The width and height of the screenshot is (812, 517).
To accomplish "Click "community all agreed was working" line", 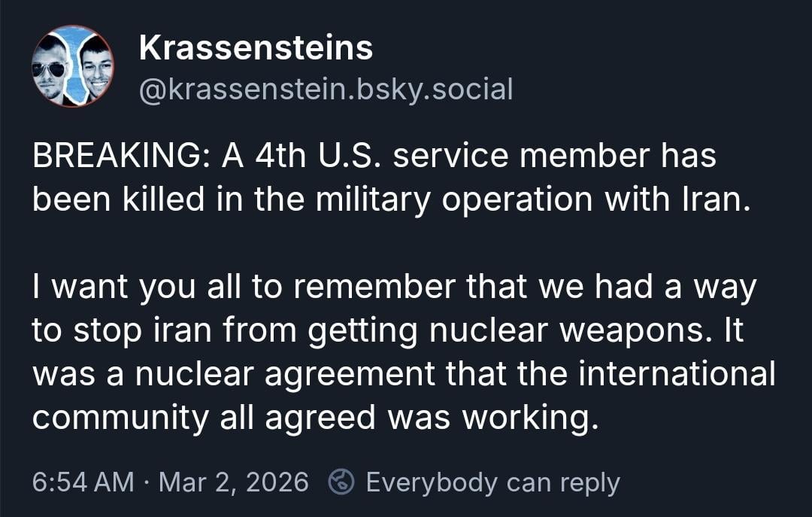I will (x=315, y=416).
